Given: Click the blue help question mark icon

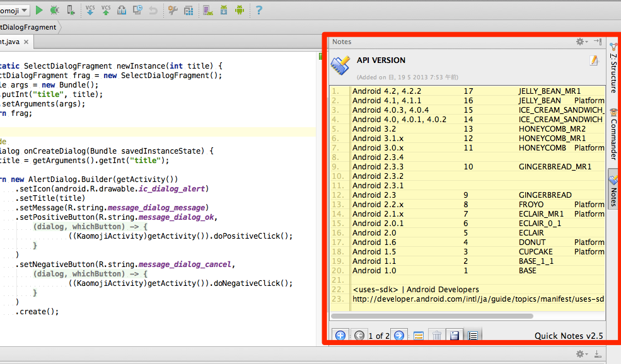Looking at the screenshot, I should 258,10.
